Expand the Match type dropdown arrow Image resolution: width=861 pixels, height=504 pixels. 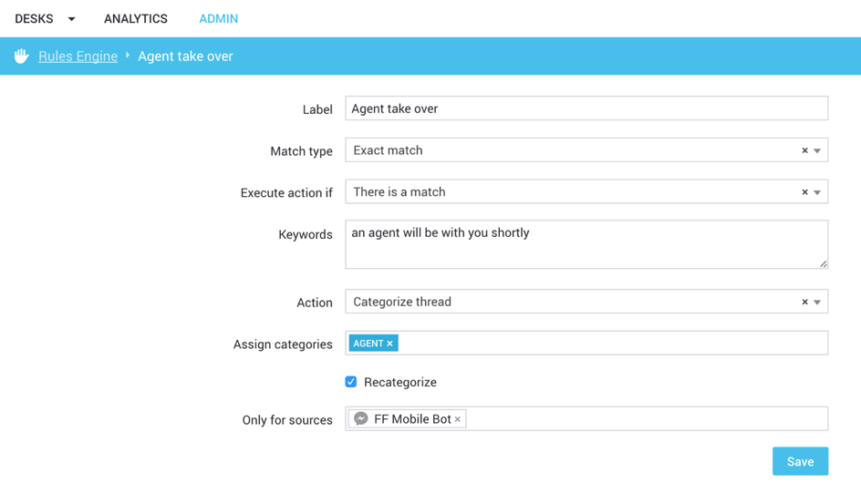[x=817, y=150]
